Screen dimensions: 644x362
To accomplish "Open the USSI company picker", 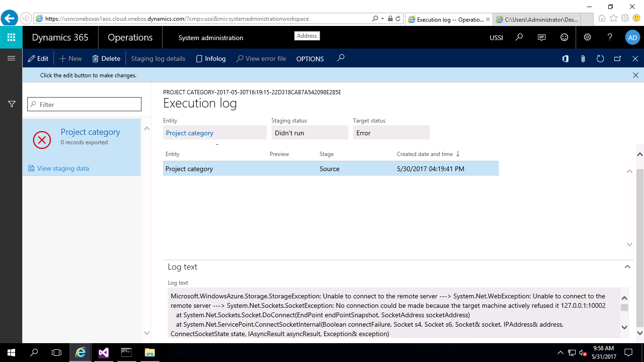I will point(496,38).
